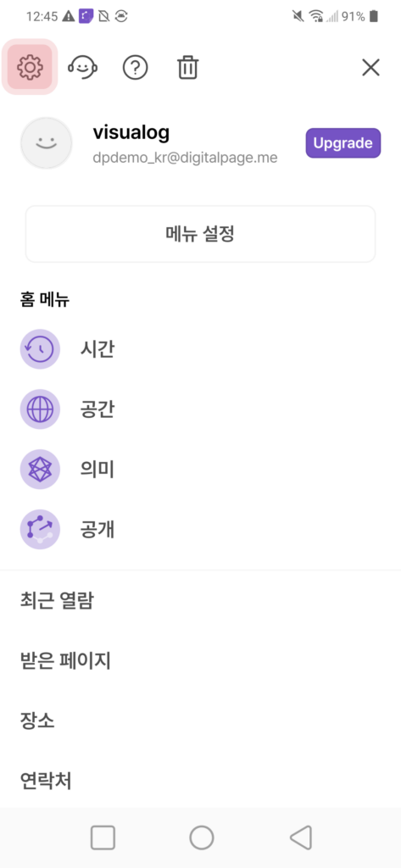The height and width of the screenshot is (868, 401).
Task: Open settings via the gear icon
Action: pos(30,67)
